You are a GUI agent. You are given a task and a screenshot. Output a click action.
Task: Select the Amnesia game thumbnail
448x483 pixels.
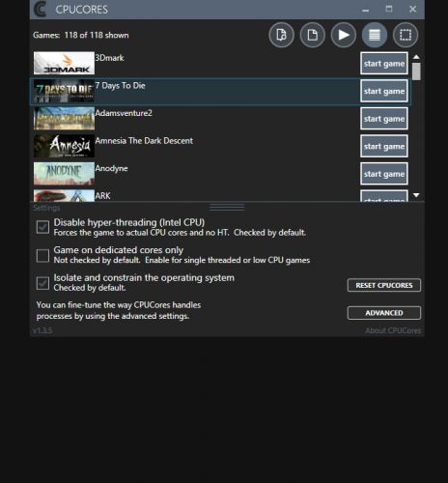(64, 146)
